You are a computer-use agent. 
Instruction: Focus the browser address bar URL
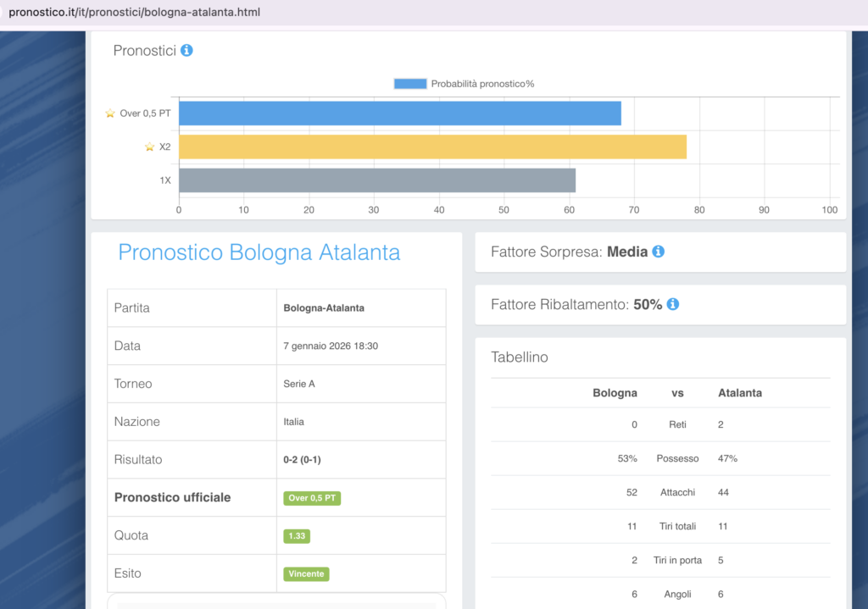[134, 13]
